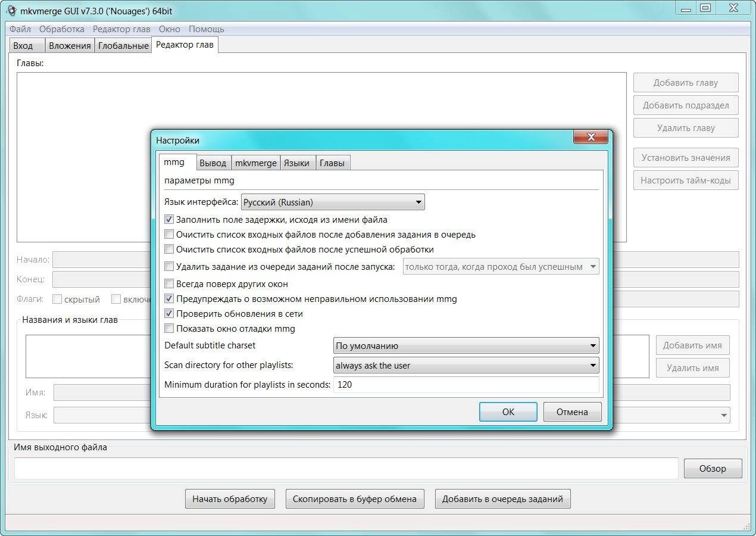756x536 pixels.
Task: Enable "Очистить список входных файлов после успешной обработки"
Action: 169,250
